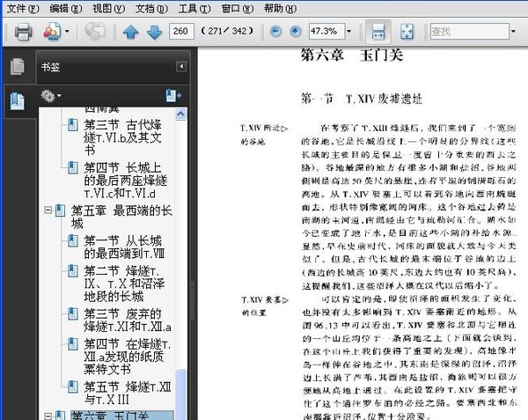Click bookmark icon beside 第五章 最西端的长城
The width and height of the screenshot is (528, 420).
click(60, 210)
